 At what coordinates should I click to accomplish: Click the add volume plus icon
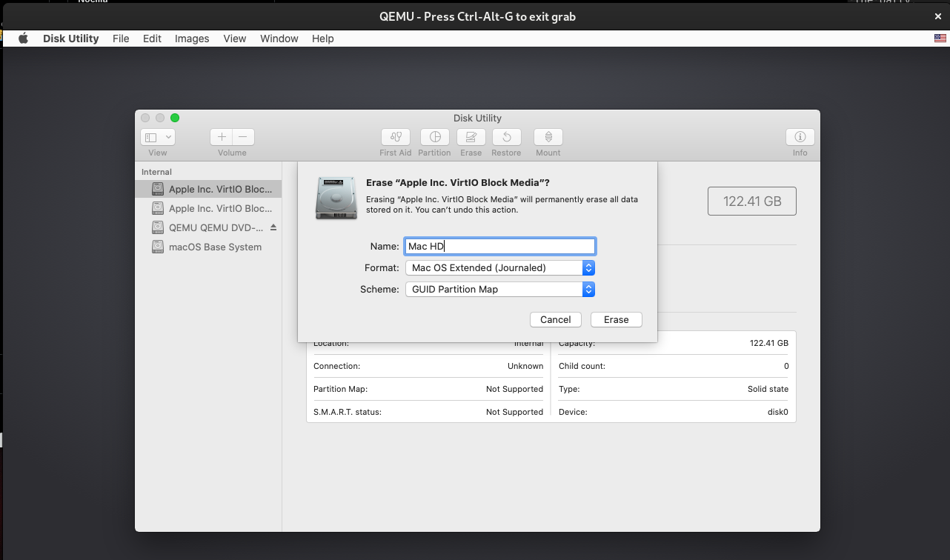222,137
